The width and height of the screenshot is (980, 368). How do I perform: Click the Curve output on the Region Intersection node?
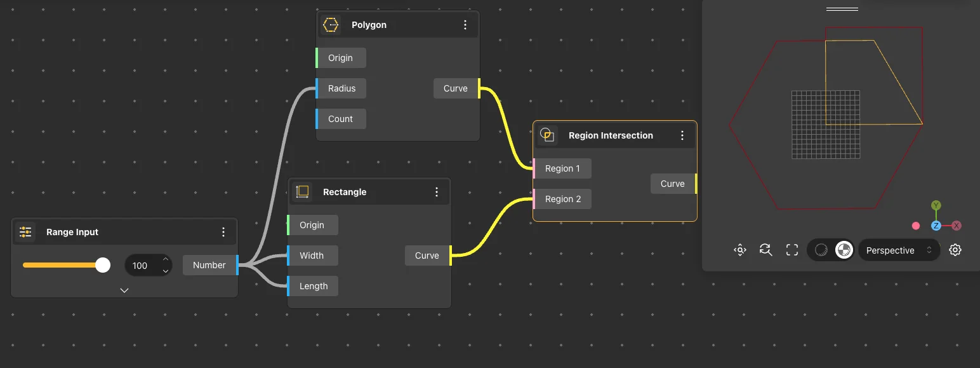click(672, 183)
